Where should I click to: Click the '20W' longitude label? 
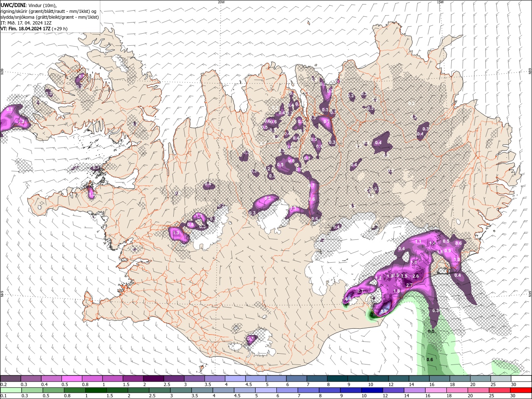(x=221, y=2)
